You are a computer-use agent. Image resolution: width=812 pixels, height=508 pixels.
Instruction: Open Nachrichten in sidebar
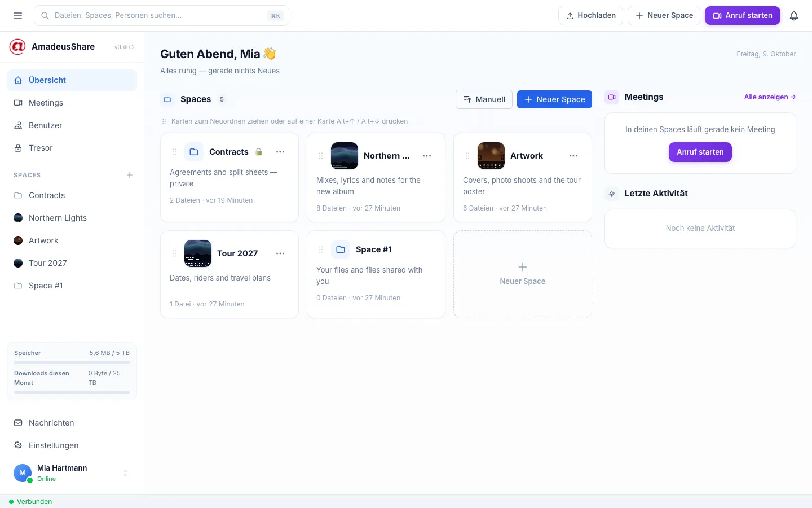click(x=72, y=423)
